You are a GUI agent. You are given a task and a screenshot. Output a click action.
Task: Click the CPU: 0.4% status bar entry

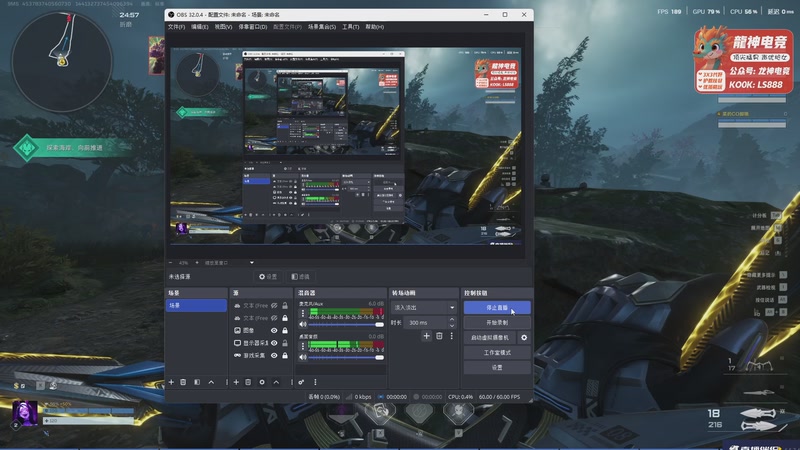click(460, 396)
